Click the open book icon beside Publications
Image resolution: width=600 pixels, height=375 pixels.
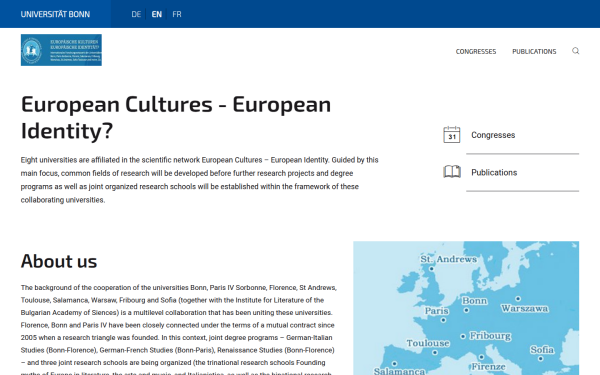[452, 172]
